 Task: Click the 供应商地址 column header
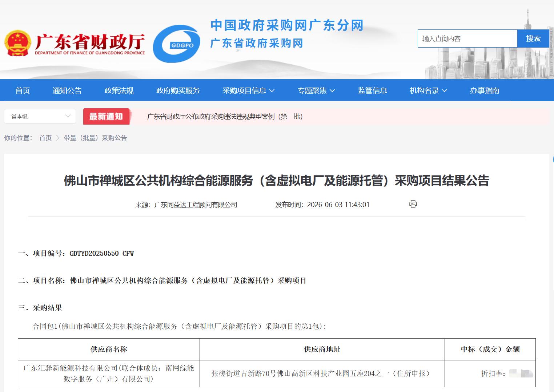coord(322,349)
